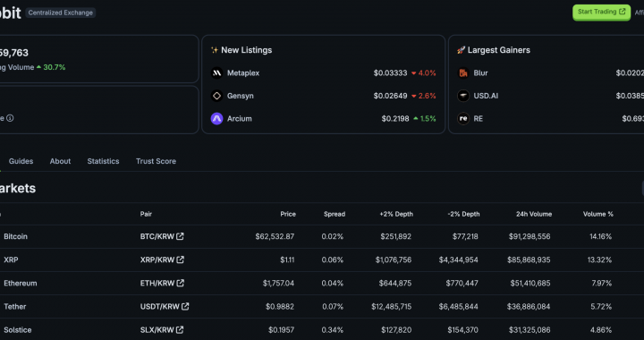Sort by the -2% Depth column header

click(x=463, y=214)
